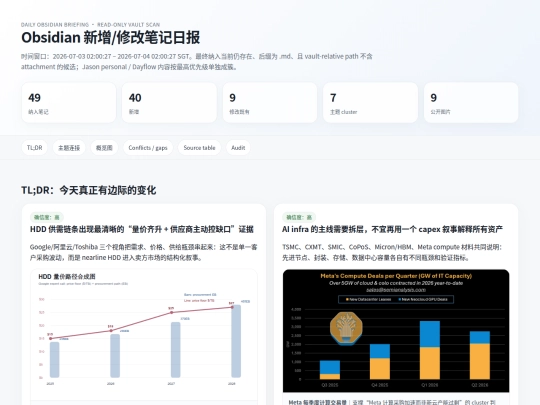This screenshot has height=405, width=540.
Task: Click the HDD 供需链条 card headline
Action: 142,229
